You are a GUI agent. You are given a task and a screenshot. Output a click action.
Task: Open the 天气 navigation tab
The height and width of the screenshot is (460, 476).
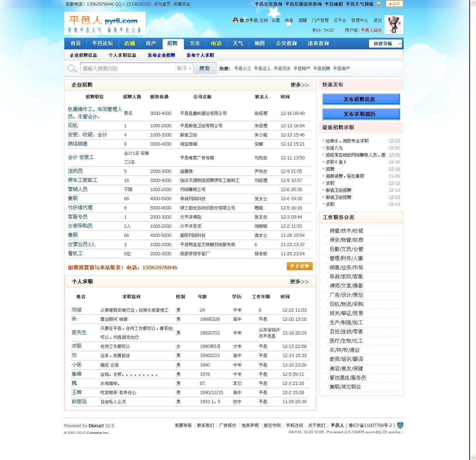[238, 43]
